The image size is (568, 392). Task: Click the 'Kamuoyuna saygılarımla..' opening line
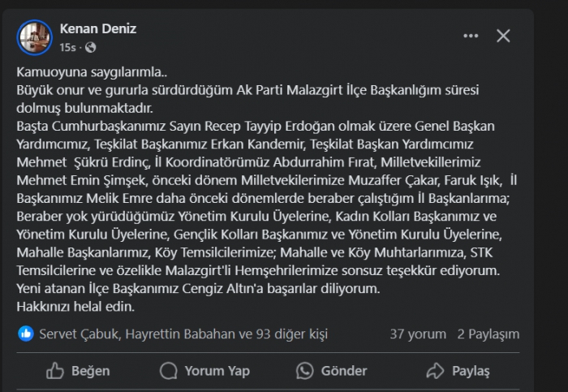[81, 74]
